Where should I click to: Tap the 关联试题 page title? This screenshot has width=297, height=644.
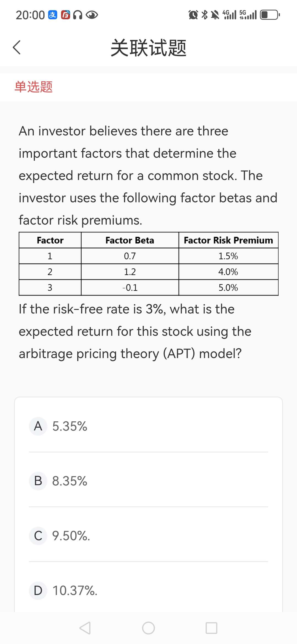(148, 48)
